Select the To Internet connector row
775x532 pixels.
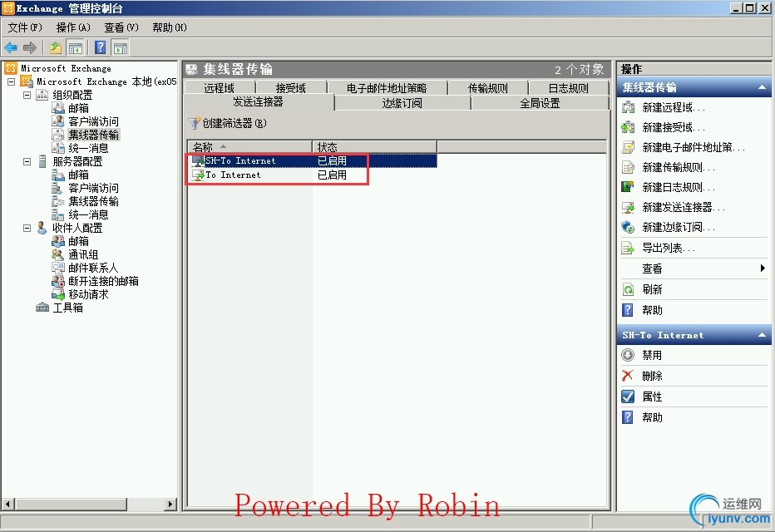[313, 175]
